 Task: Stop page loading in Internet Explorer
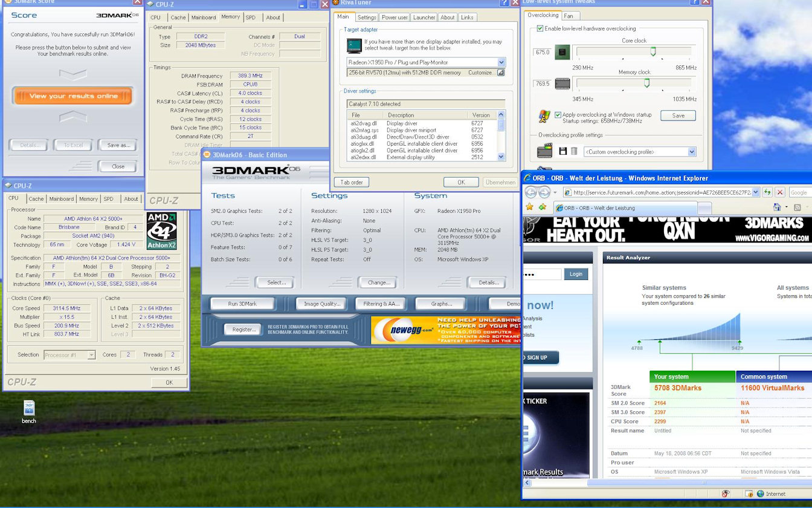pos(780,192)
